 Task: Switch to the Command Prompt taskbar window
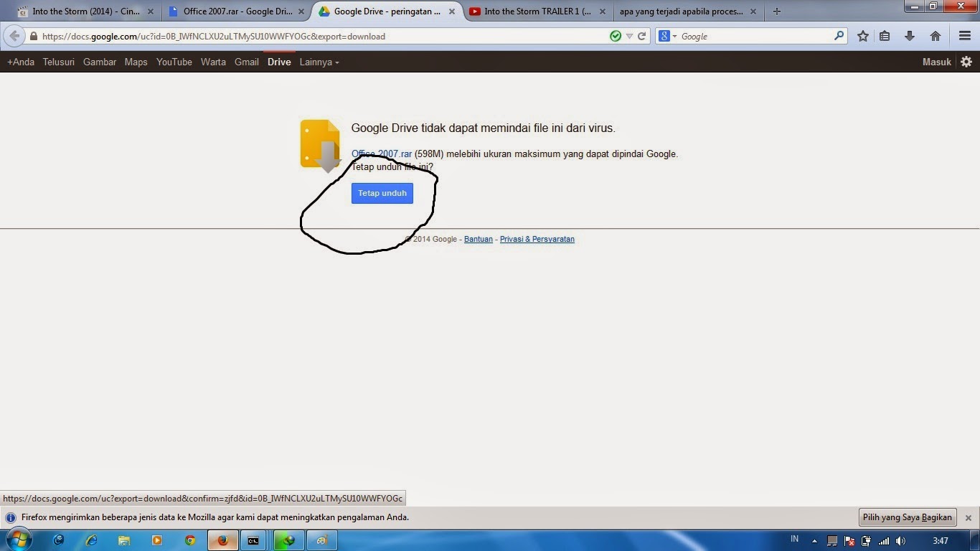(253, 540)
